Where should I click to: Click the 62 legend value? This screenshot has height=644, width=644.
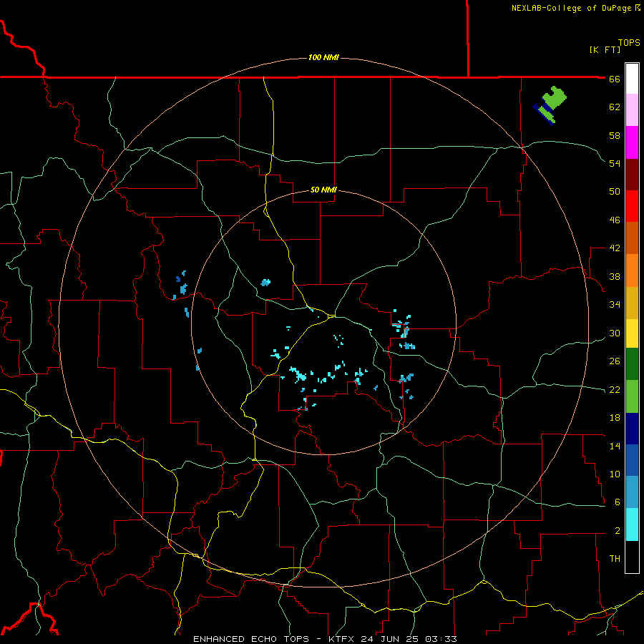point(615,107)
